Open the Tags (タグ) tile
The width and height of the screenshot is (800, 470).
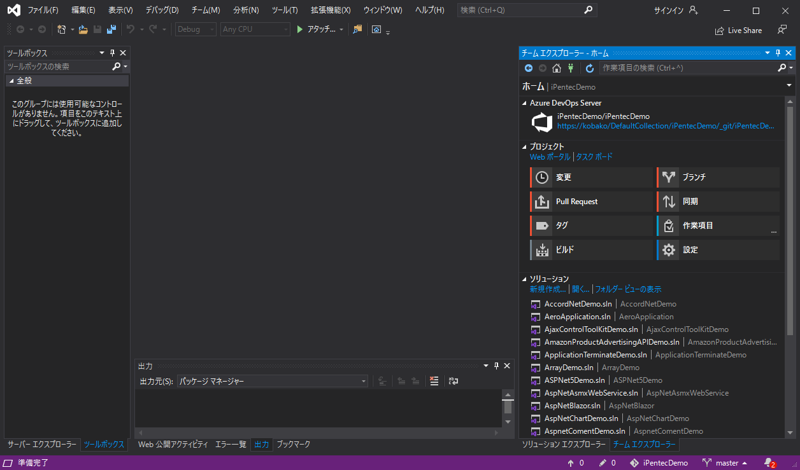[x=591, y=226]
